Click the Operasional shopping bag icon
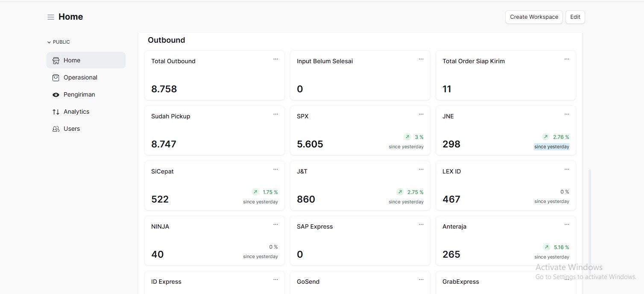This screenshot has width=644, height=294. coord(56,78)
